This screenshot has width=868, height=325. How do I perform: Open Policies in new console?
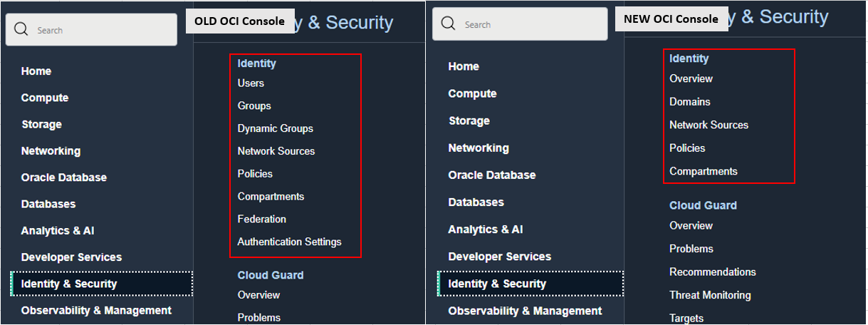click(x=687, y=148)
